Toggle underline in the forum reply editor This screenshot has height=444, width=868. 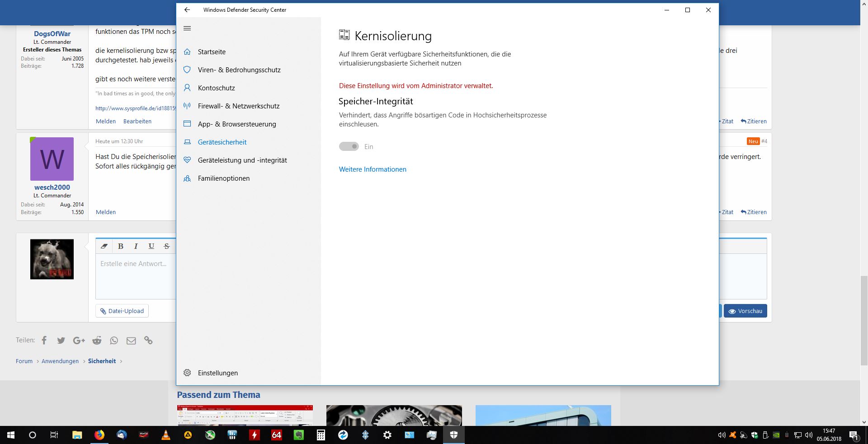[151, 246]
